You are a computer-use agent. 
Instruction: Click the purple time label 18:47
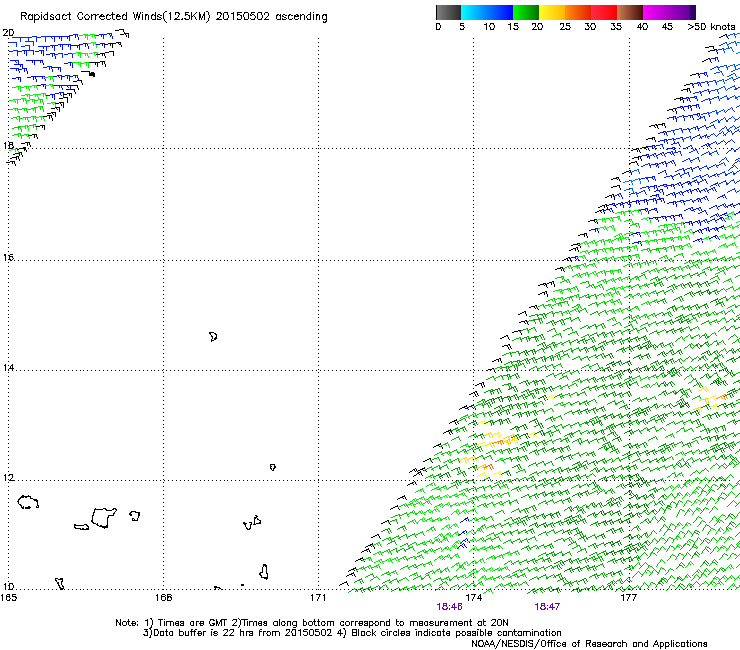(x=547, y=607)
